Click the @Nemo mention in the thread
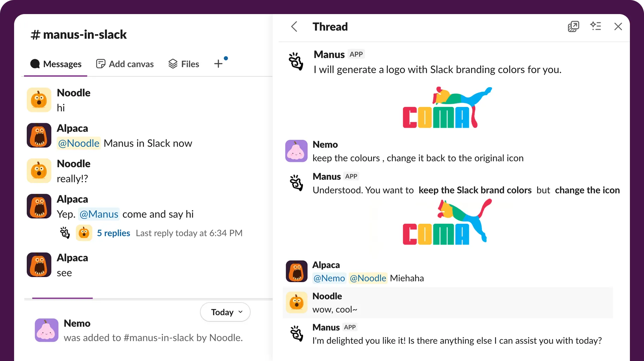Screen dimensions: 644x361 pyautogui.click(x=329, y=278)
